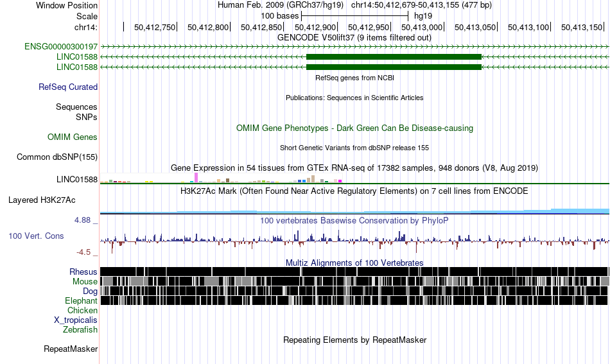Click the Elephant alignment block row
The height and width of the screenshot is (364, 610).
(354, 300)
